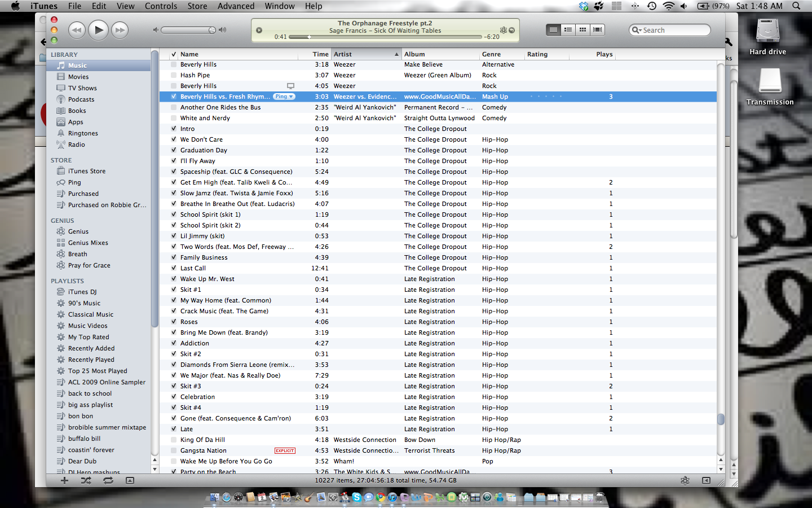Click arrow icon in now-playing display
Viewport: 812px width, 508px height.
pos(512,30)
